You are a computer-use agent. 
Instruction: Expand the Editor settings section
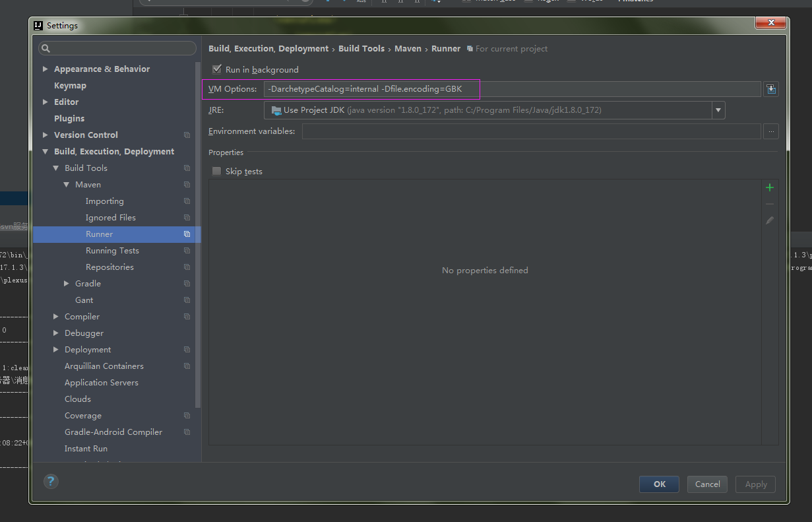click(45, 102)
